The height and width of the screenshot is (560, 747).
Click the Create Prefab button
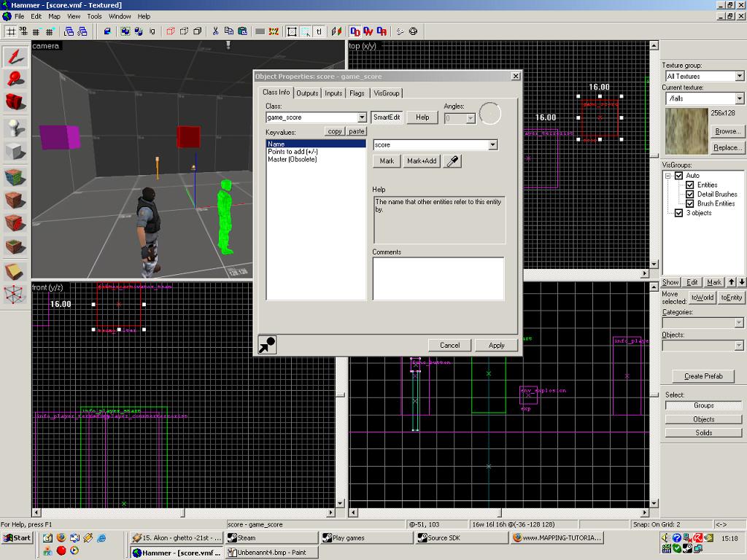point(703,376)
